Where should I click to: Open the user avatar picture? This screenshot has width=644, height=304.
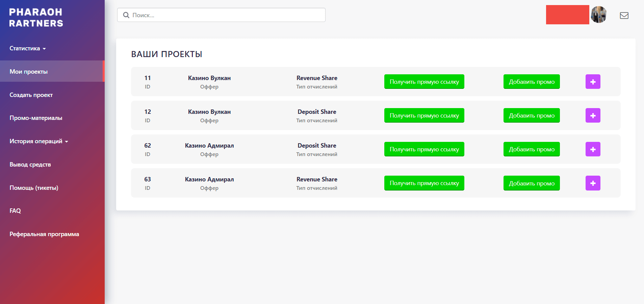(x=599, y=15)
